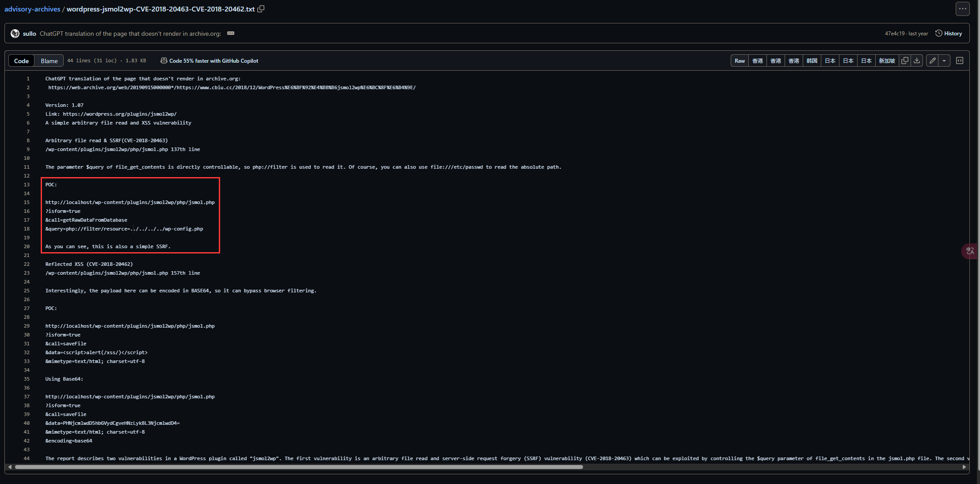Click the GitHub Copilot promo link
980x484 pixels.
(209, 61)
